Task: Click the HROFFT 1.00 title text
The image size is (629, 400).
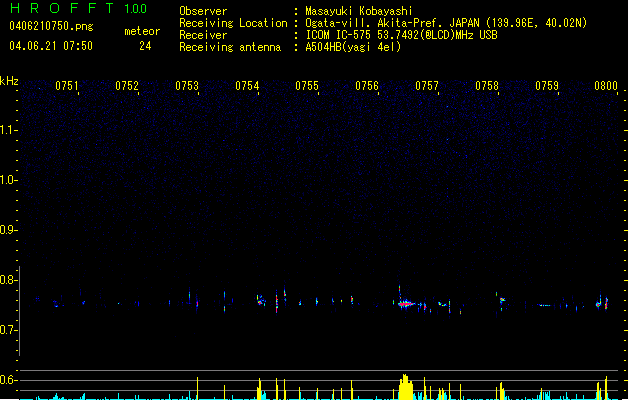Action: click(x=78, y=8)
